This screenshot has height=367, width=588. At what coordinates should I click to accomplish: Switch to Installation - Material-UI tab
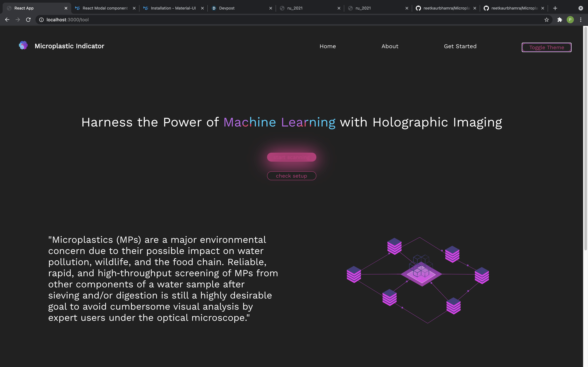pyautogui.click(x=173, y=8)
